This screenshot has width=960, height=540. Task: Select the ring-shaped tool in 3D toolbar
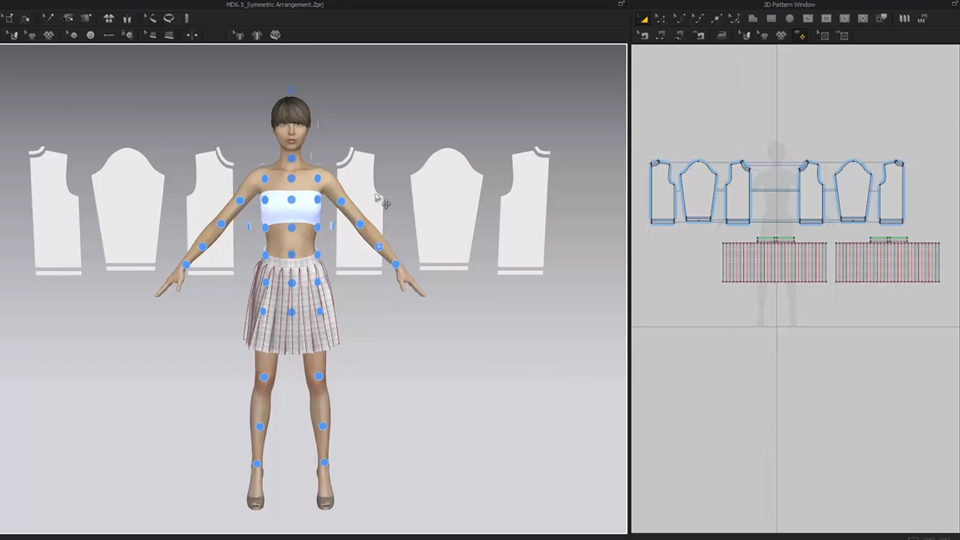click(x=168, y=18)
